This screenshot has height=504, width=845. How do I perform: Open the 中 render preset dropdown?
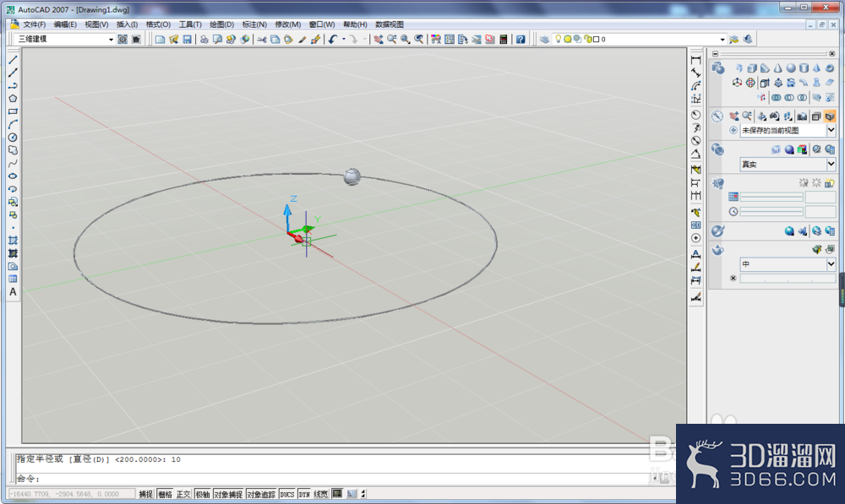831,264
